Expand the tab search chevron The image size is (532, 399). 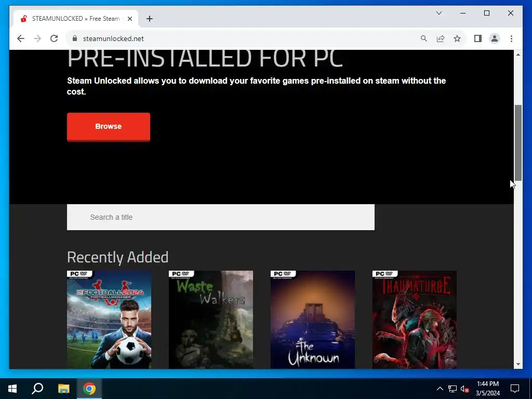click(x=438, y=13)
